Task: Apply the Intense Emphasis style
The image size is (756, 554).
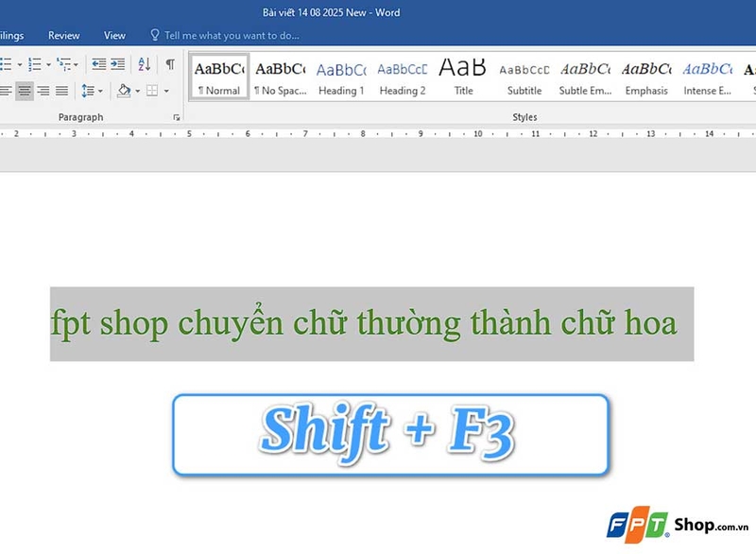Action: pos(707,76)
